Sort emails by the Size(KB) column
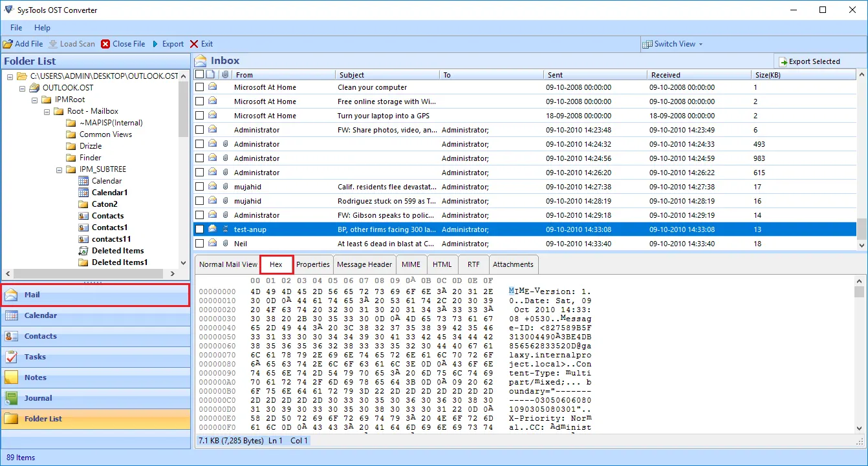This screenshot has height=466, width=868. click(x=804, y=75)
